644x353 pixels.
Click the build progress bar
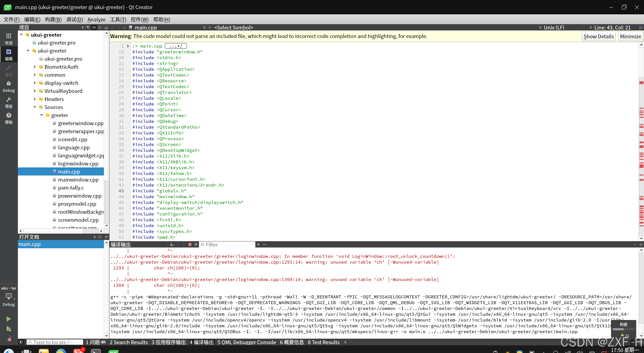[623, 329]
